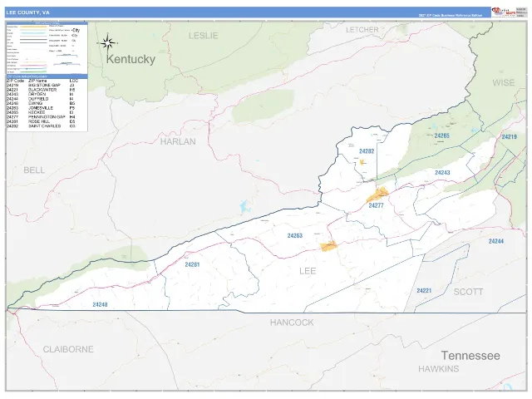This screenshot has height=399, width=532.
Task: Click the pink line sample in the legend
Action: pos(33,66)
